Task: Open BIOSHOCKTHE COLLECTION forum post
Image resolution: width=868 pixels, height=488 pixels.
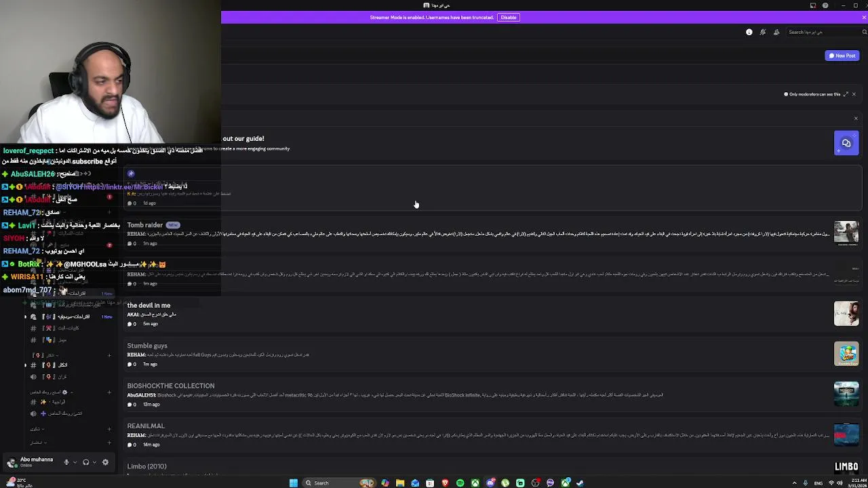Action: pos(492,394)
